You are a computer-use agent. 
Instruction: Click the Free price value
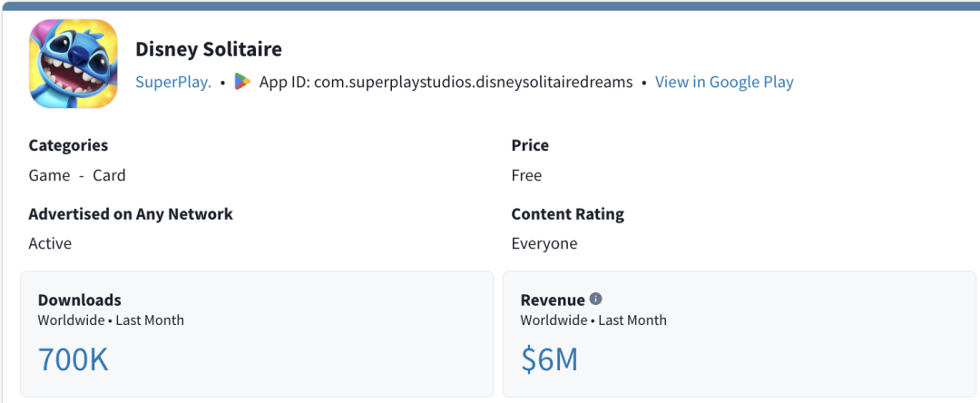pos(526,175)
